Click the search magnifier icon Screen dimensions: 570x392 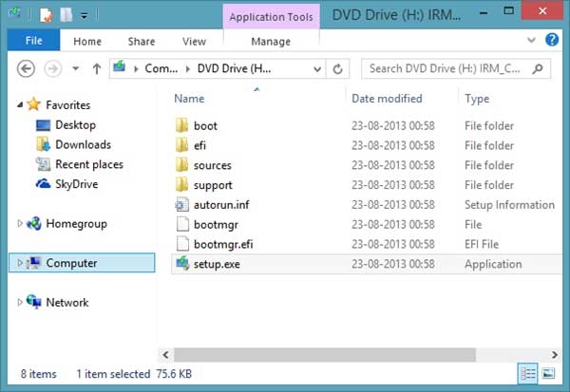point(538,68)
